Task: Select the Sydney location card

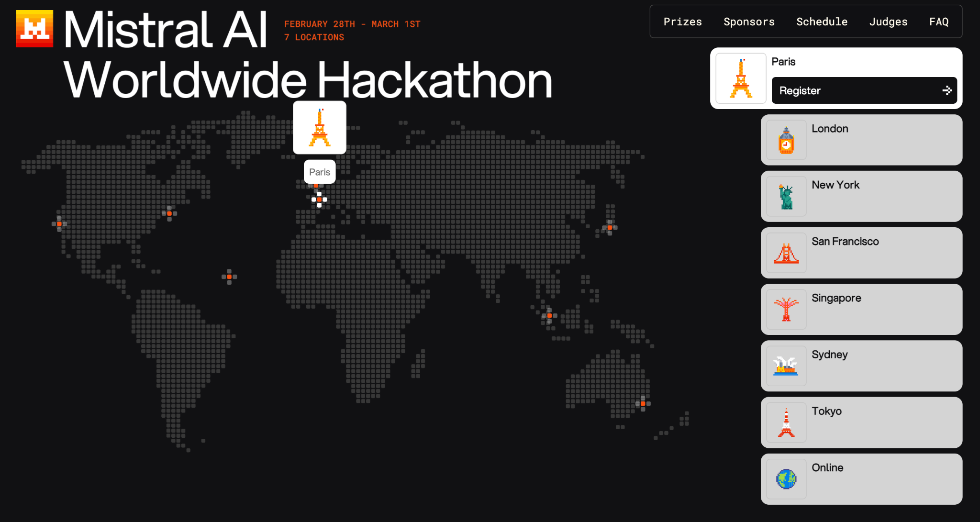Action: pyautogui.click(x=861, y=366)
